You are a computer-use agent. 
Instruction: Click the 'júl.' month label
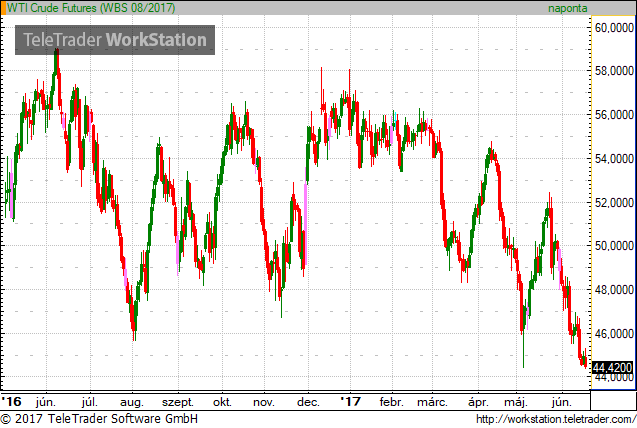(89, 402)
